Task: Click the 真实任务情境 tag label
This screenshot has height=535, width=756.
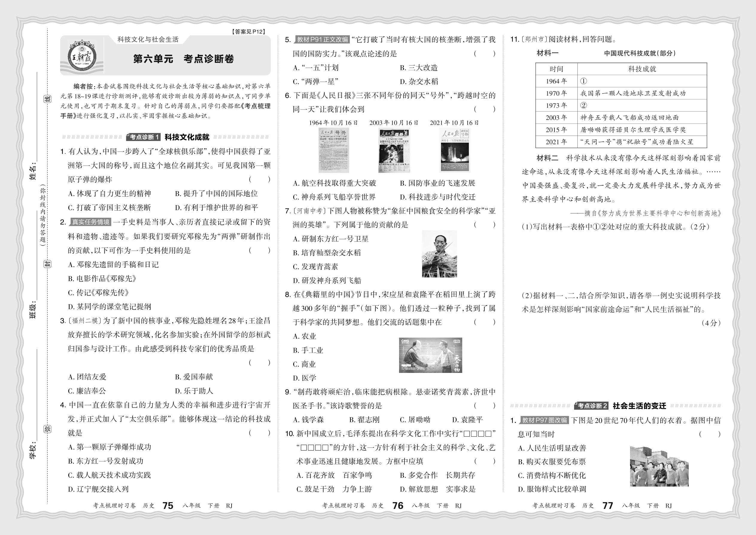Action: tap(91, 222)
